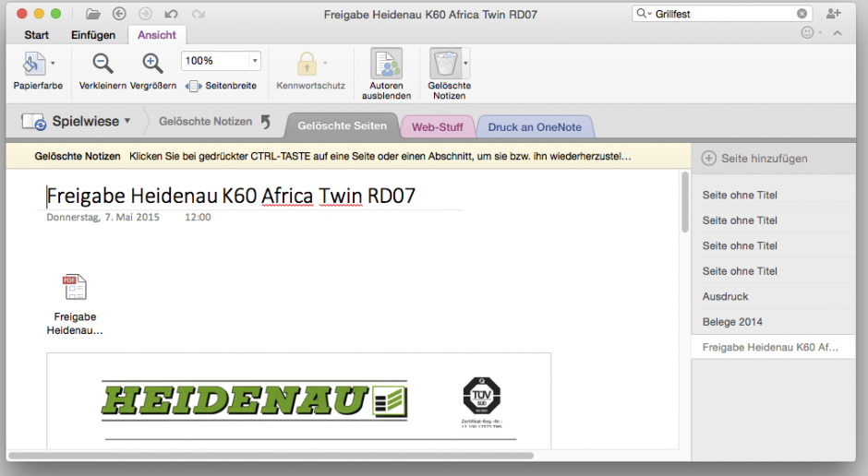Click the Grillfest search field
Viewport: 868px width, 476px height.
click(x=722, y=14)
